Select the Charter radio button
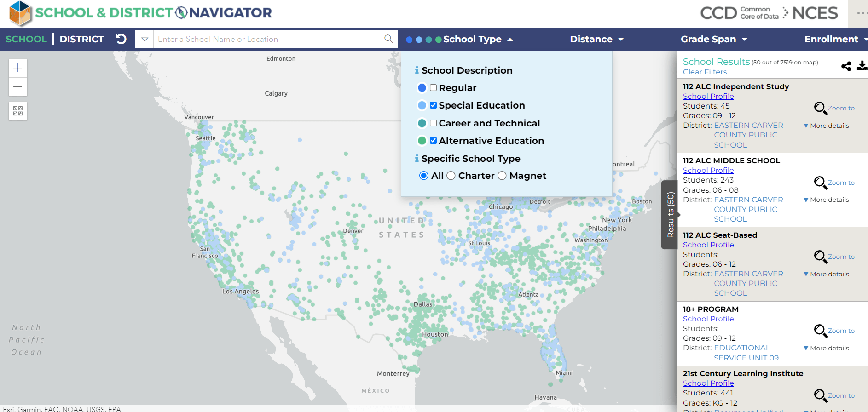 pos(451,176)
